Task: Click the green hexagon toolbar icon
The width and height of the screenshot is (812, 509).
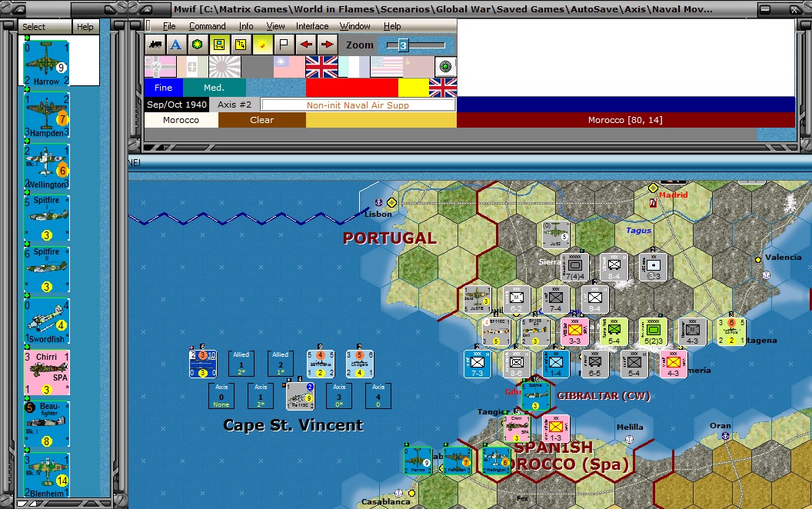Action: click(198, 45)
